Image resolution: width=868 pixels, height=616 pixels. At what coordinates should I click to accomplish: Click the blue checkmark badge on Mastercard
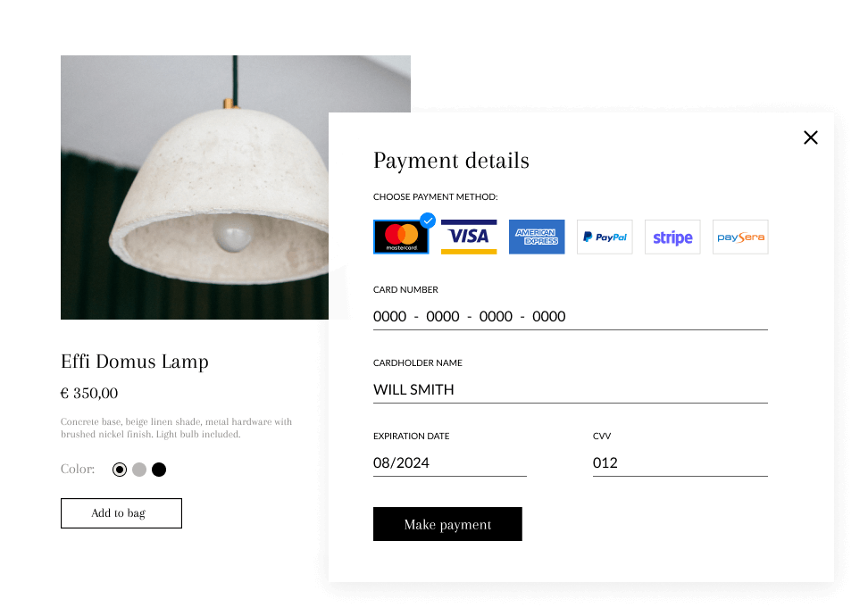428,221
